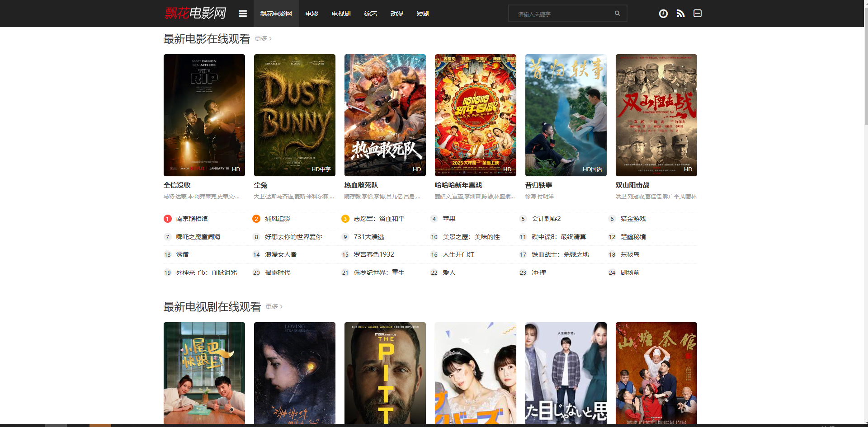Select the 电影 navigation tab
This screenshot has height=427, width=868.
pos(311,14)
